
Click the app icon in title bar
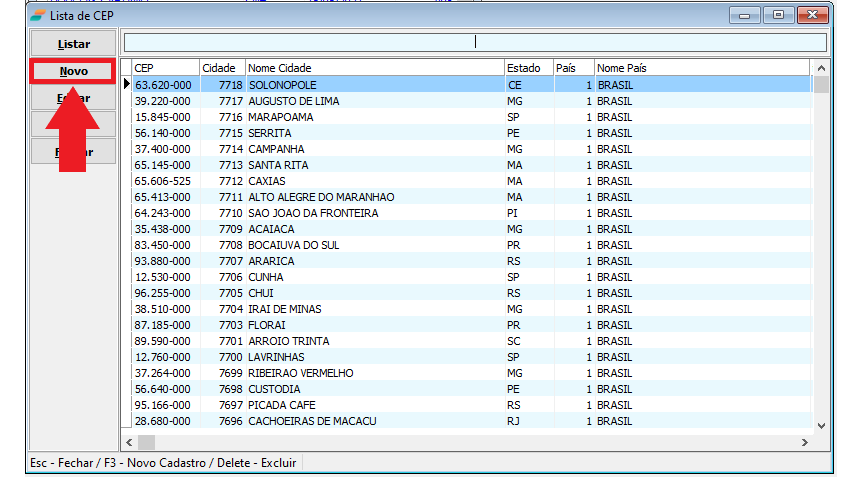click(38, 15)
